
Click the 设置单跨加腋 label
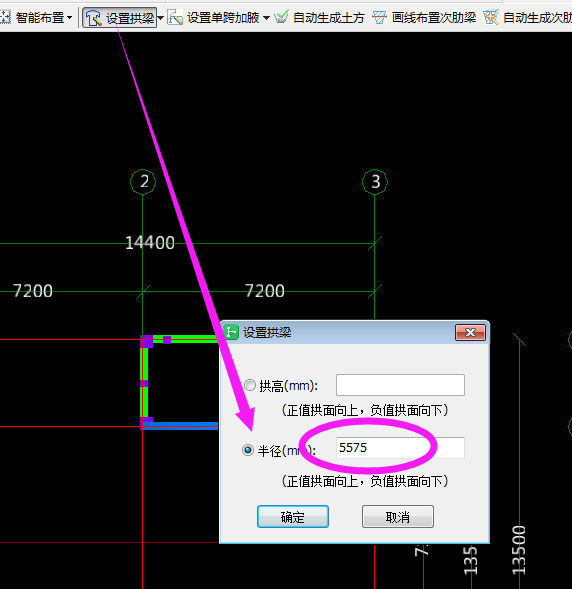coord(223,18)
